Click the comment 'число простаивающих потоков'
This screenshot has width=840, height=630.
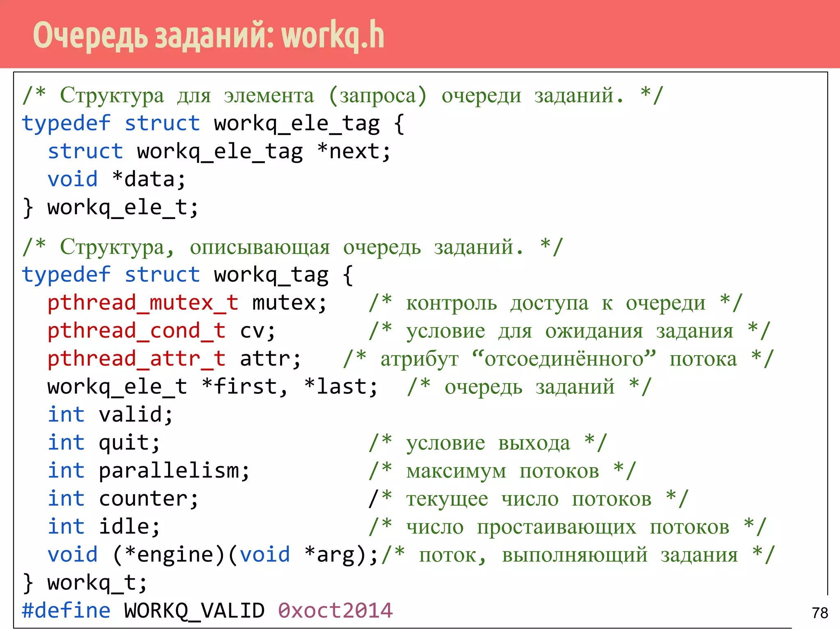pyautogui.click(x=568, y=527)
